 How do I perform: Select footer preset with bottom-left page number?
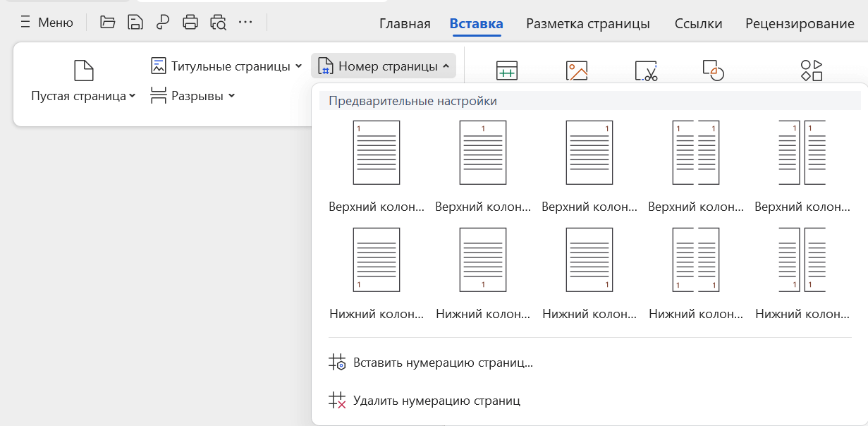pyautogui.click(x=377, y=260)
